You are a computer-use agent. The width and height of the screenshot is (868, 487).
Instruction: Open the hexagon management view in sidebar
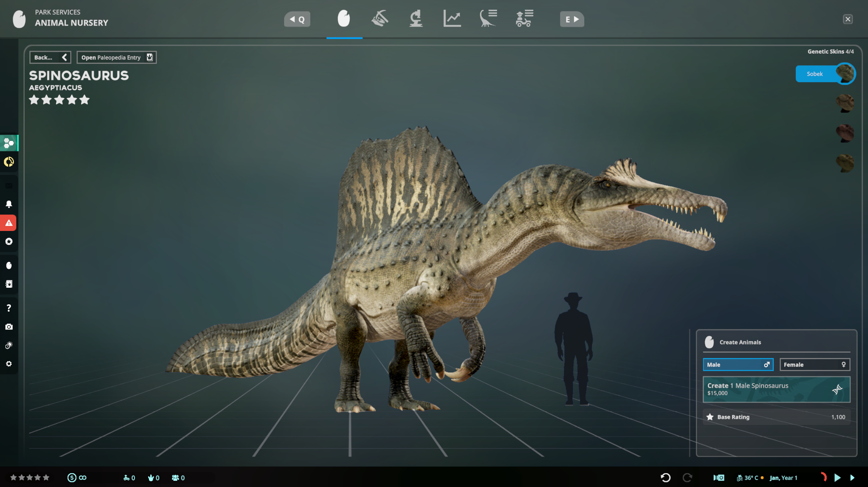(9, 143)
